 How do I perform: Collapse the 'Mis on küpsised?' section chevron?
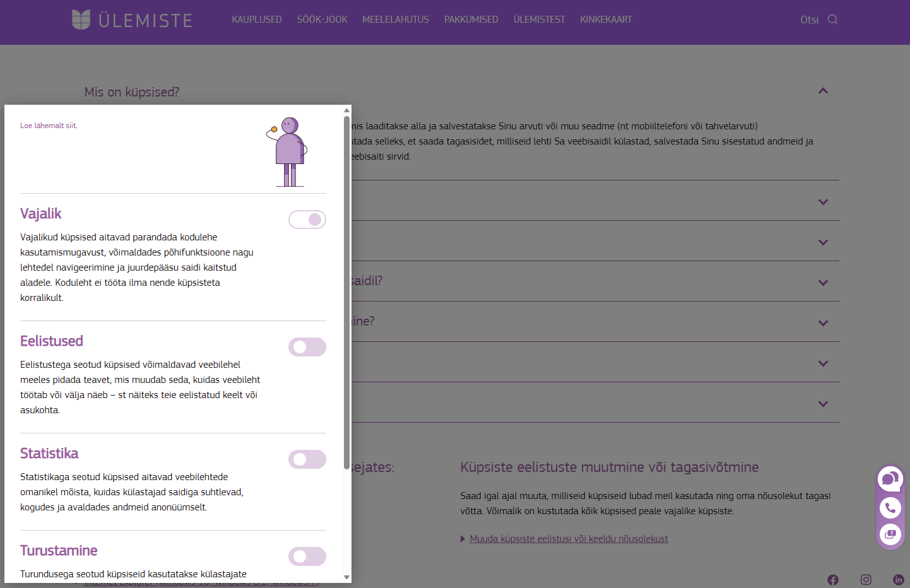pos(823,91)
